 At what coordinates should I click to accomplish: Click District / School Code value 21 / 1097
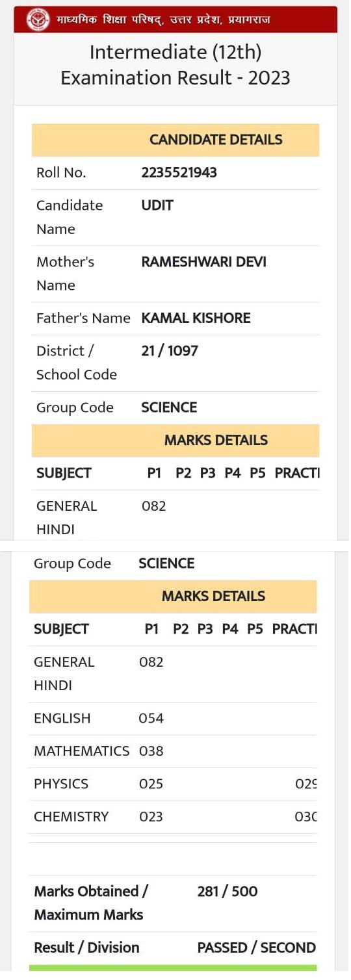coord(170,351)
